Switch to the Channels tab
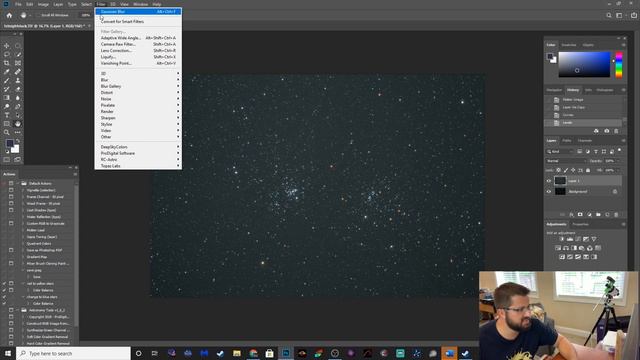The image size is (640, 360). point(584,141)
